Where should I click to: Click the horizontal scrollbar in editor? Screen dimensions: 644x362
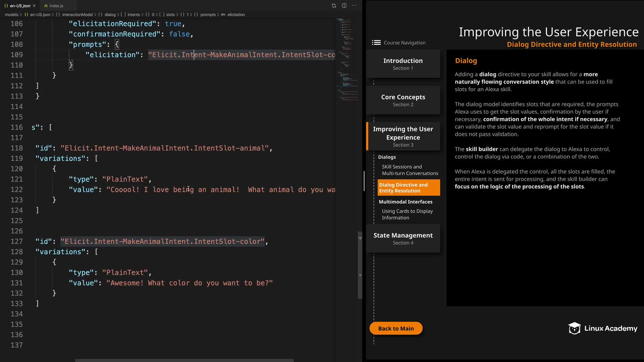coord(184,360)
